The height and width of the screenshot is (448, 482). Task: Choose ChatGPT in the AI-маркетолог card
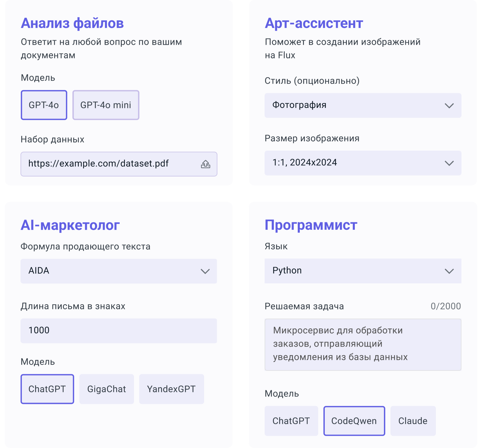[x=47, y=389]
